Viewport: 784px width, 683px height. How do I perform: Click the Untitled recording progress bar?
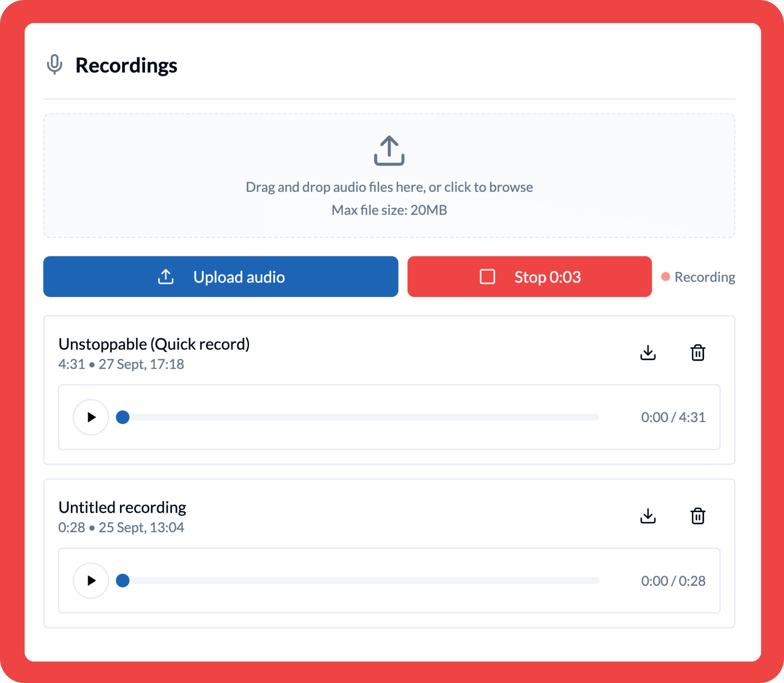[361, 581]
